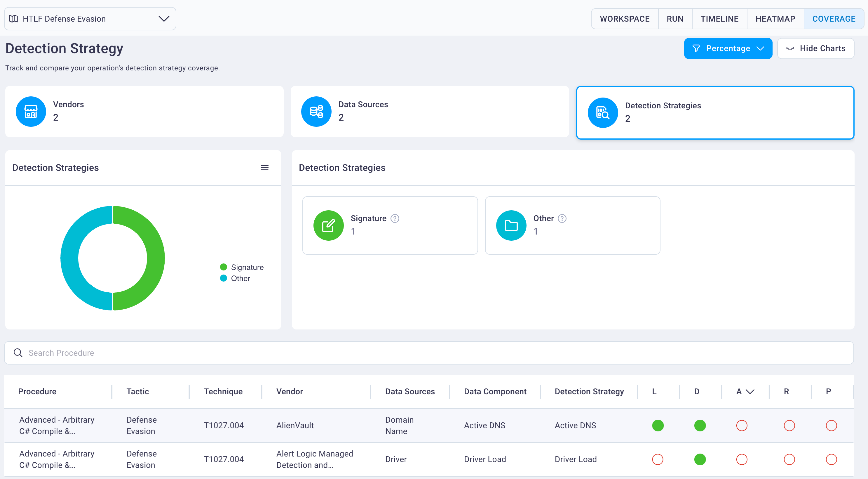Click the Vendors storefront icon
Screen dimensions: 868x479
31,112
